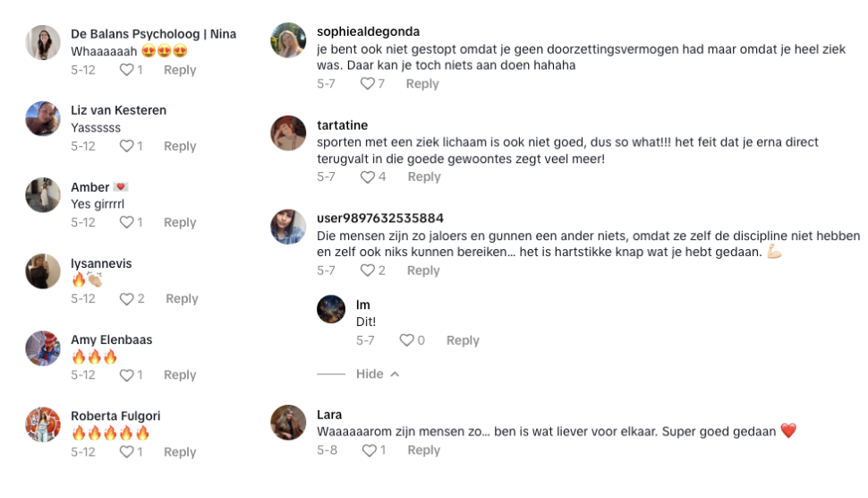Like Amy Elenbaas's comment

tap(127, 375)
